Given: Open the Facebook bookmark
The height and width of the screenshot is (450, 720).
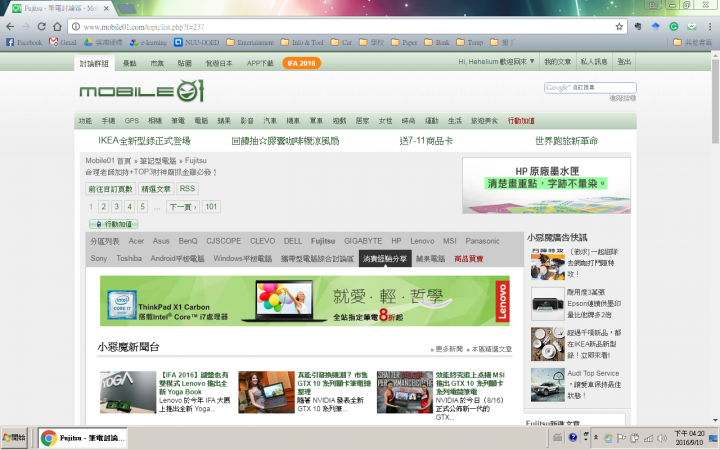Looking at the screenshot, I should pos(24,42).
